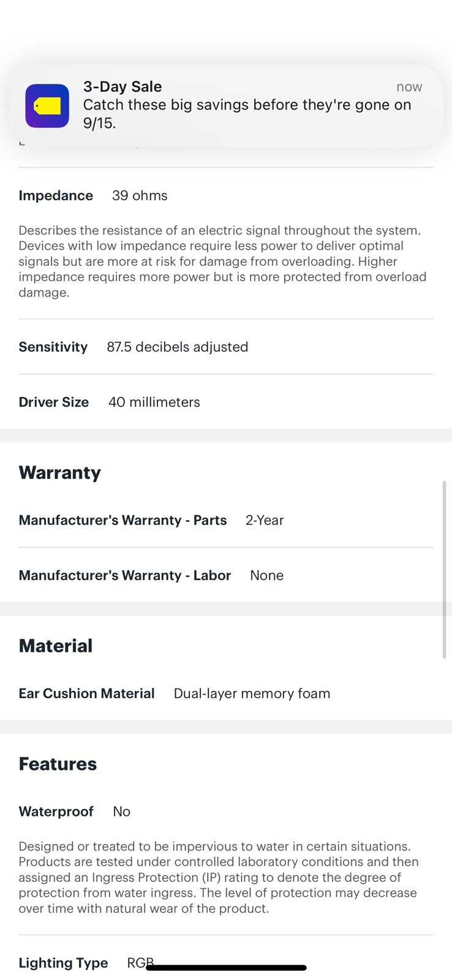
Task: Select the Sensitivity specification row
Action: (226, 347)
